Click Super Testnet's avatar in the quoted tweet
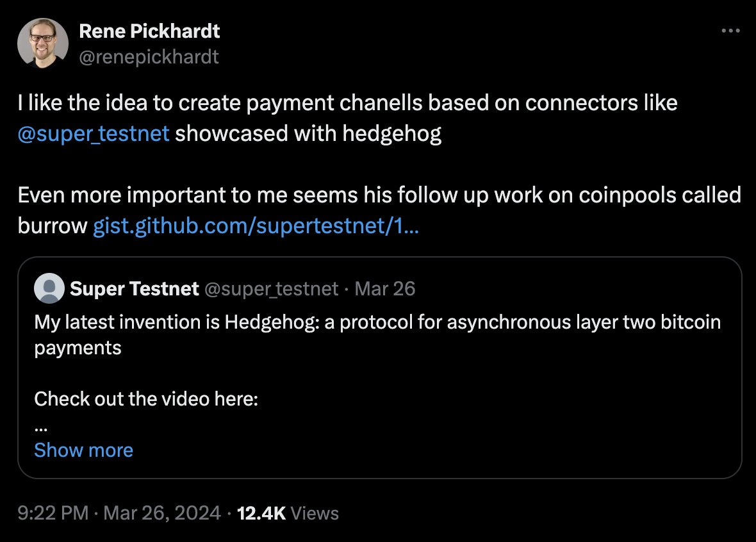The height and width of the screenshot is (542, 756). pos(49,288)
